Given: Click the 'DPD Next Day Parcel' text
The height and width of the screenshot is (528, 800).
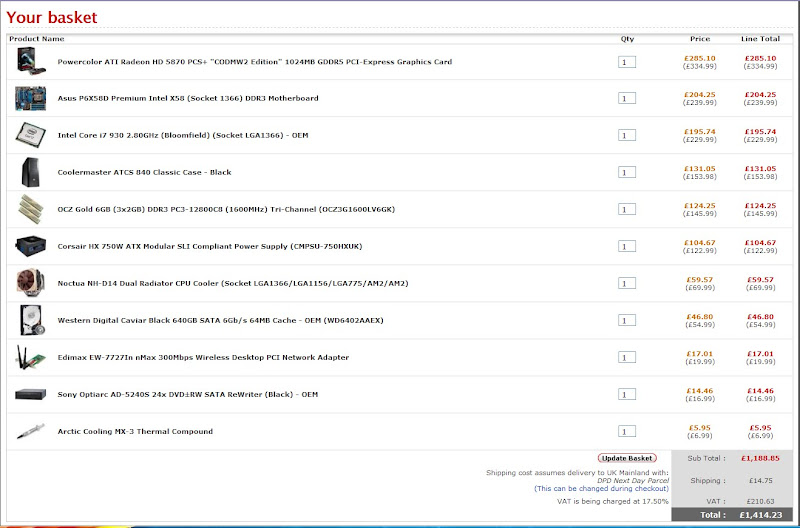Looking at the screenshot, I should (x=633, y=481).
